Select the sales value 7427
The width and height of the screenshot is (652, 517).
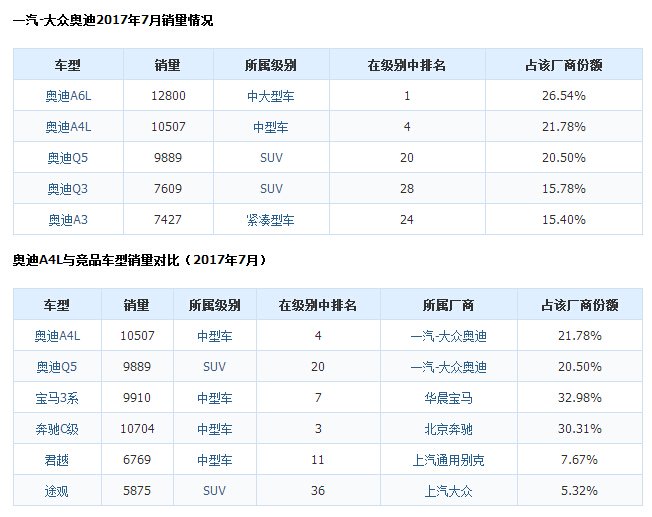(x=168, y=220)
